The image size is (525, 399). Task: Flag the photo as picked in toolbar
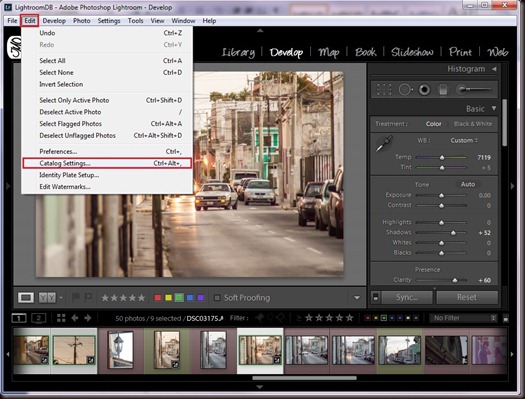[x=76, y=297]
